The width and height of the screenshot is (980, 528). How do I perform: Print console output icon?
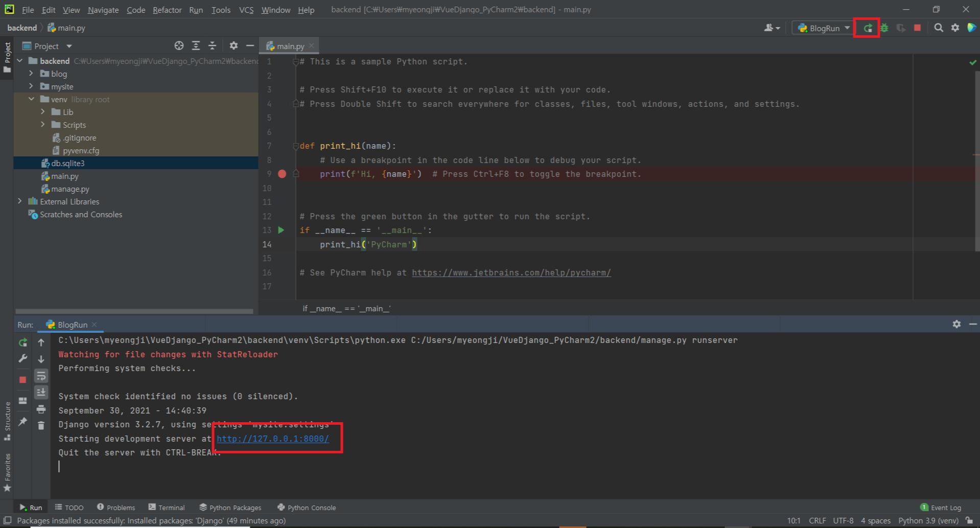click(41, 409)
